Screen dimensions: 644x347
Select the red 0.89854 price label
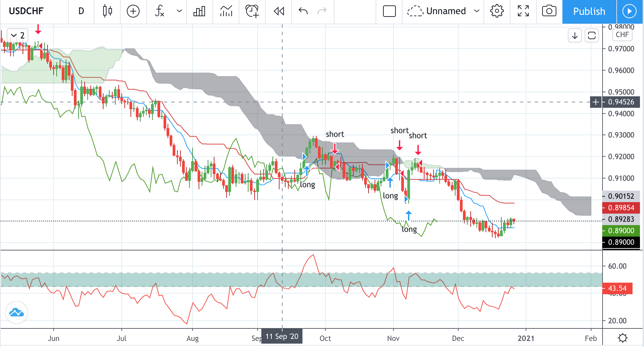tap(621, 208)
